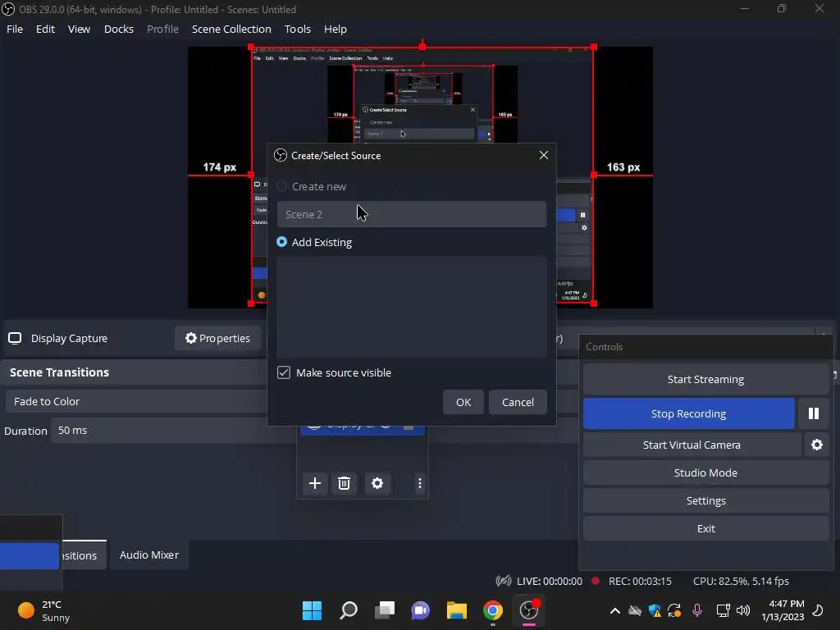Open Windows taskbar search

[349, 610]
